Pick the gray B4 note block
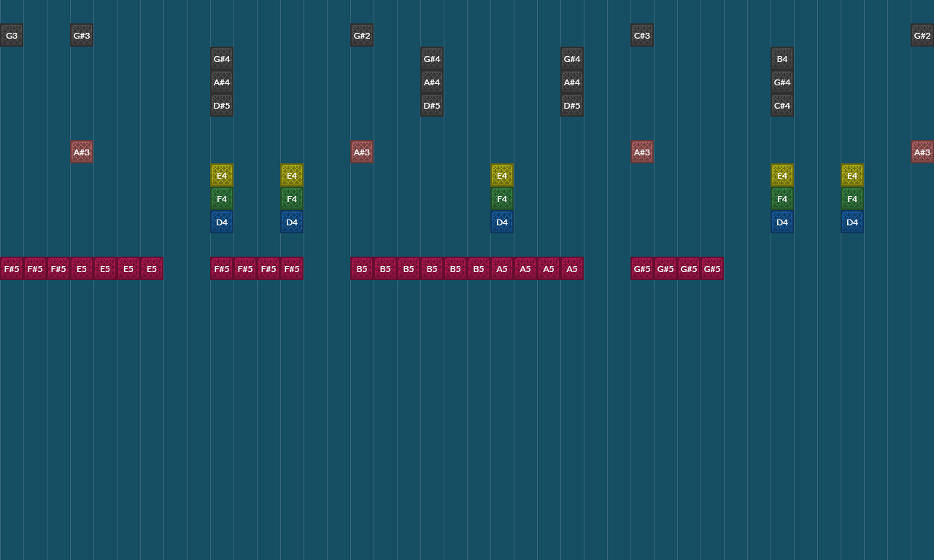Image resolution: width=934 pixels, height=560 pixels. (x=782, y=58)
